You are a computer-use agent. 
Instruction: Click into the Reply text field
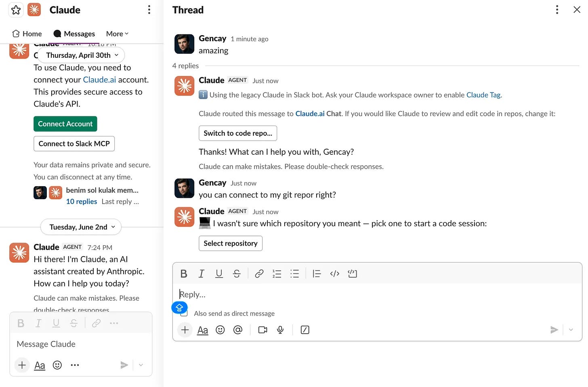[377, 294]
